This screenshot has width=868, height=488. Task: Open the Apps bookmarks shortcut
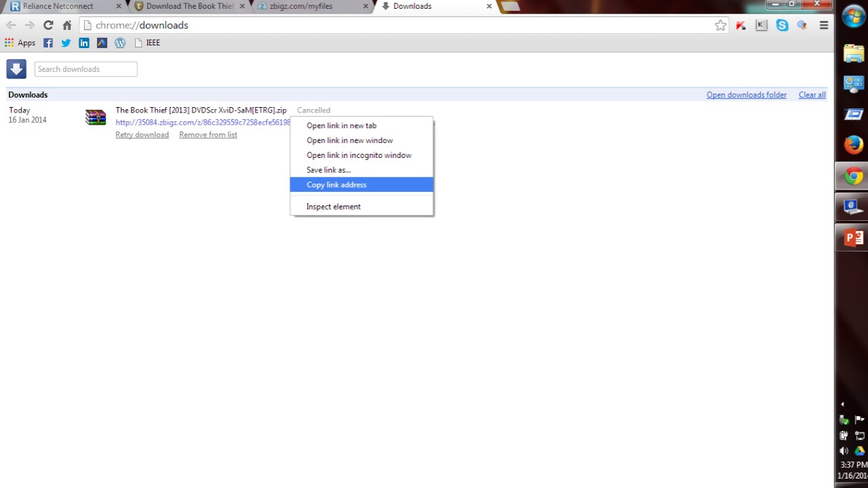pos(20,43)
